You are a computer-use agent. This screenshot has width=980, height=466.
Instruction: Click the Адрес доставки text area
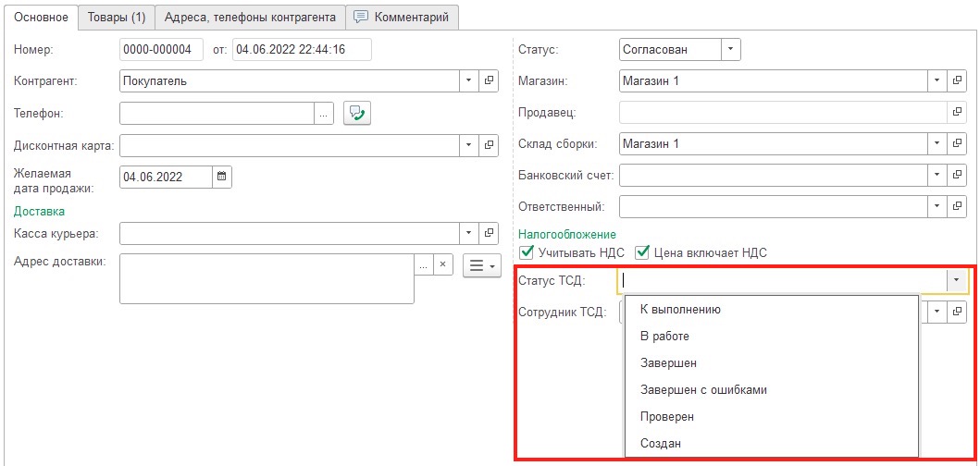pyautogui.click(x=267, y=278)
